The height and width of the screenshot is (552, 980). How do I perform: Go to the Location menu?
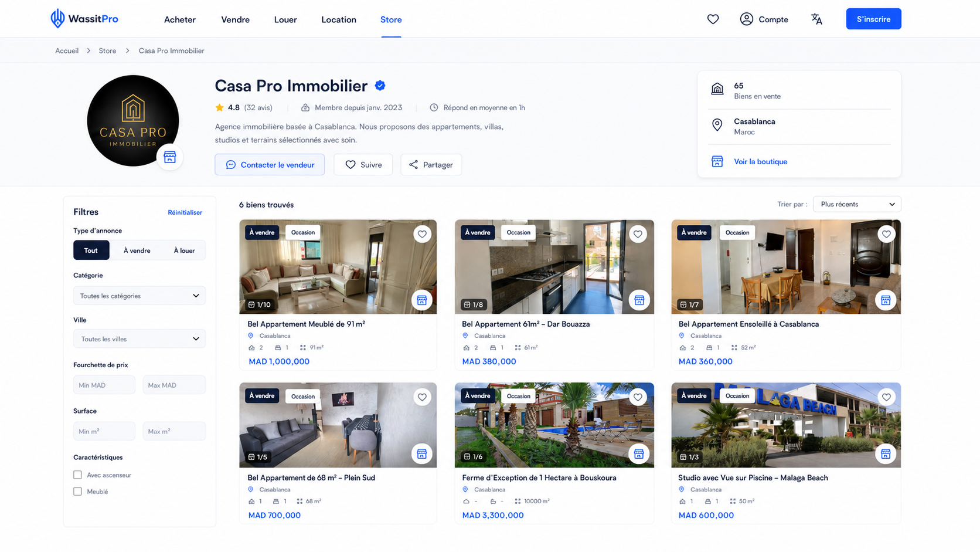point(339,19)
